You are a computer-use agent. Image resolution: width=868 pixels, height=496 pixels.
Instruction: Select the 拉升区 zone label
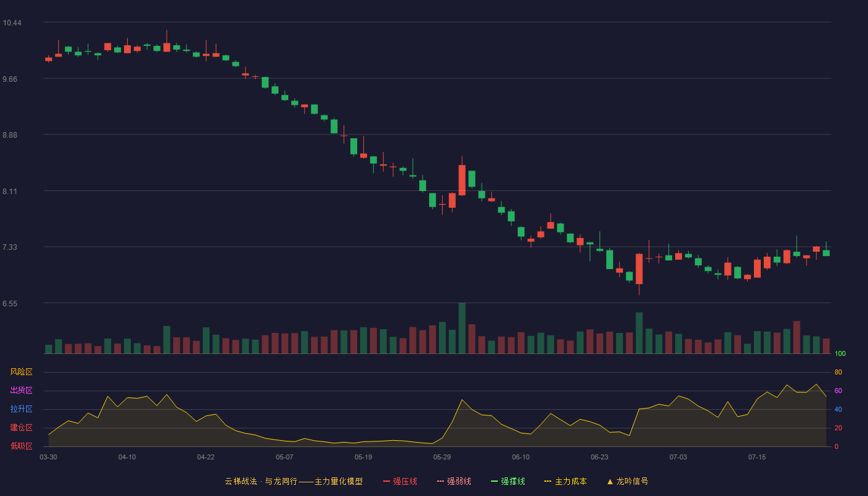[x=21, y=409]
